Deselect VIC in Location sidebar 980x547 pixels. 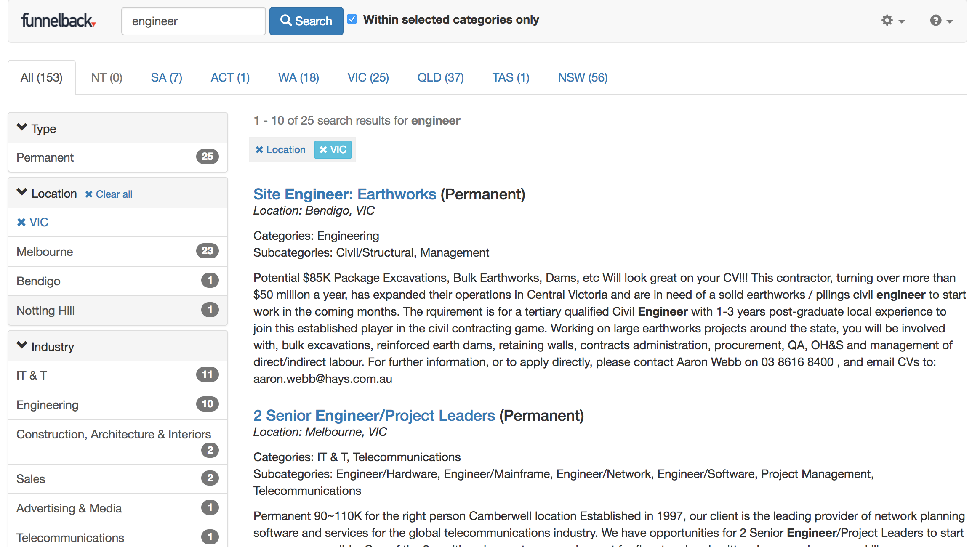(33, 222)
